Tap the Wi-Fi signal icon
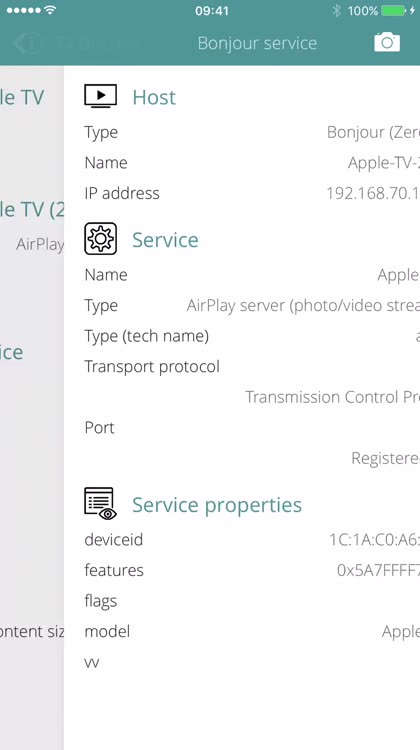 click(x=50, y=10)
